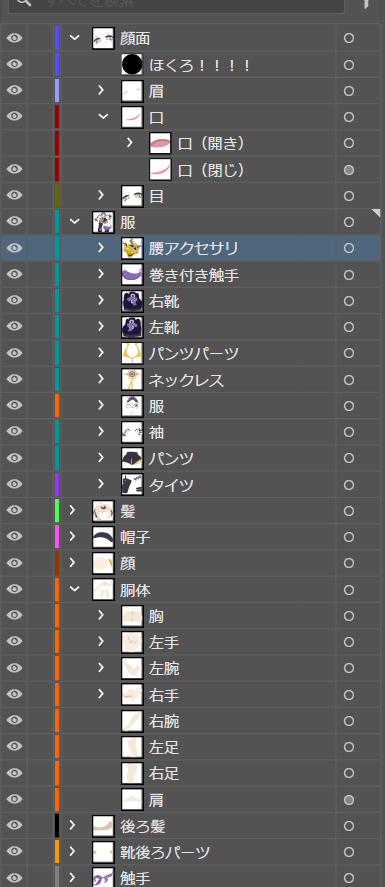Select the 右足 sublayer row
This screenshot has height=887, width=385.
[x=191, y=773]
